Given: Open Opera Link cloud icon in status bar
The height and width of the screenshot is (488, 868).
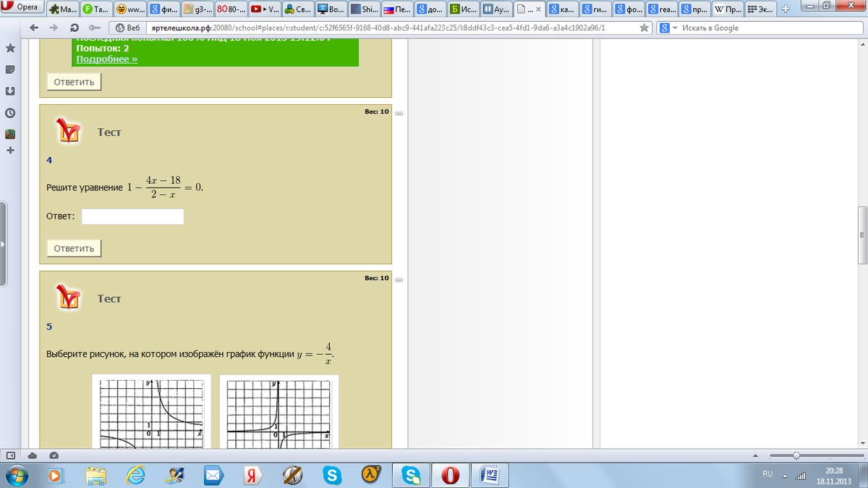Looking at the screenshot, I should coord(33,455).
